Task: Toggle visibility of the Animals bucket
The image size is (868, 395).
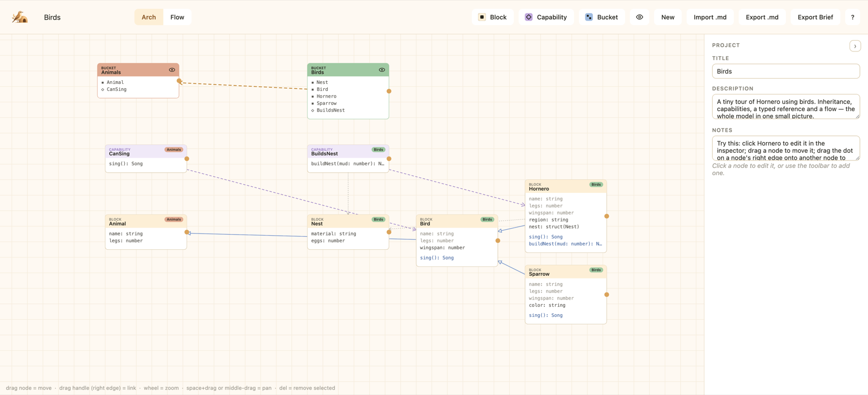Action: (172, 70)
